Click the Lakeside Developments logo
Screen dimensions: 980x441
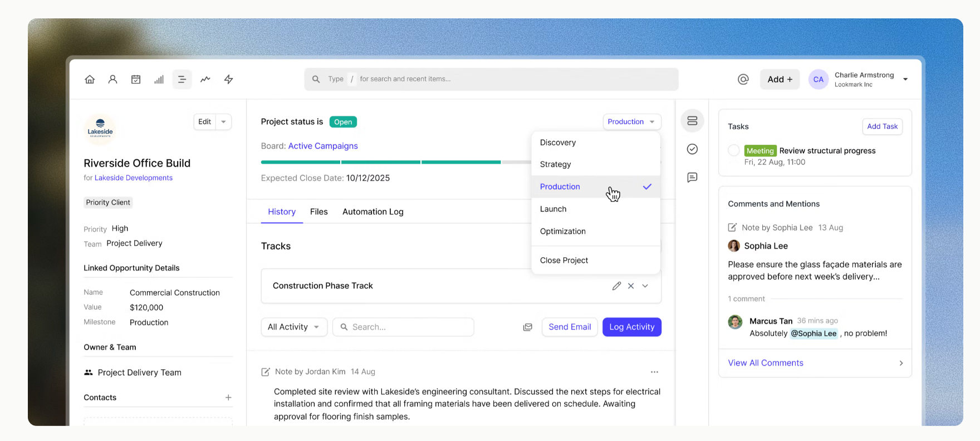point(100,129)
